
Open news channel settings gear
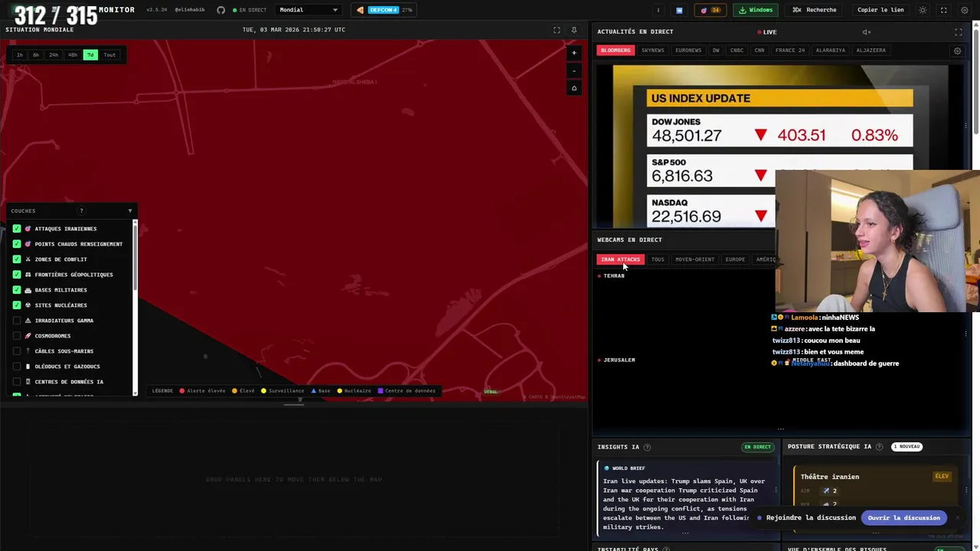[957, 51]
